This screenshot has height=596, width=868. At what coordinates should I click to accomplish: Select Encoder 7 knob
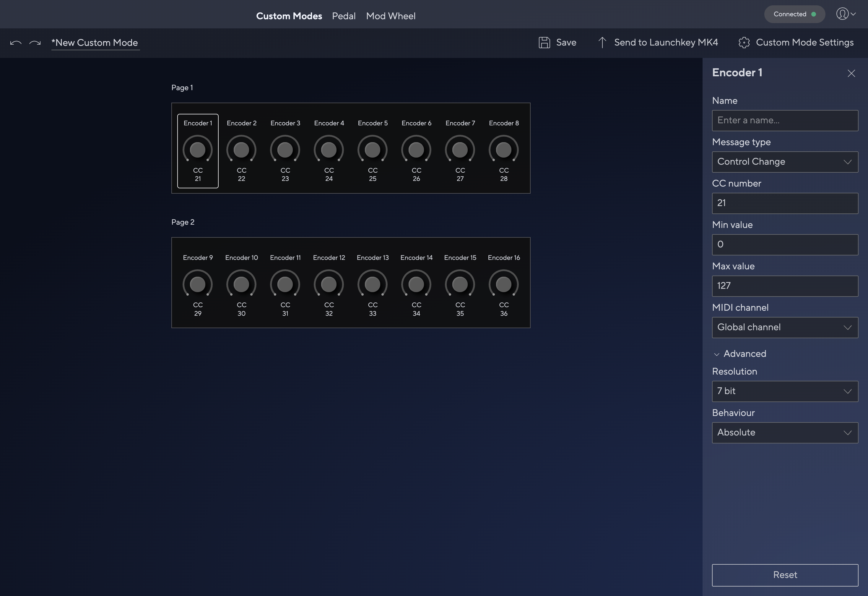(x=460, y=150)
